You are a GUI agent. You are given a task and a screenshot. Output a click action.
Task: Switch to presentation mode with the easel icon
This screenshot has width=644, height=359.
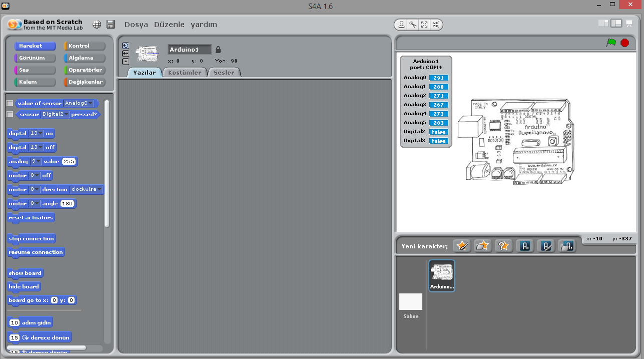point(628,23)
